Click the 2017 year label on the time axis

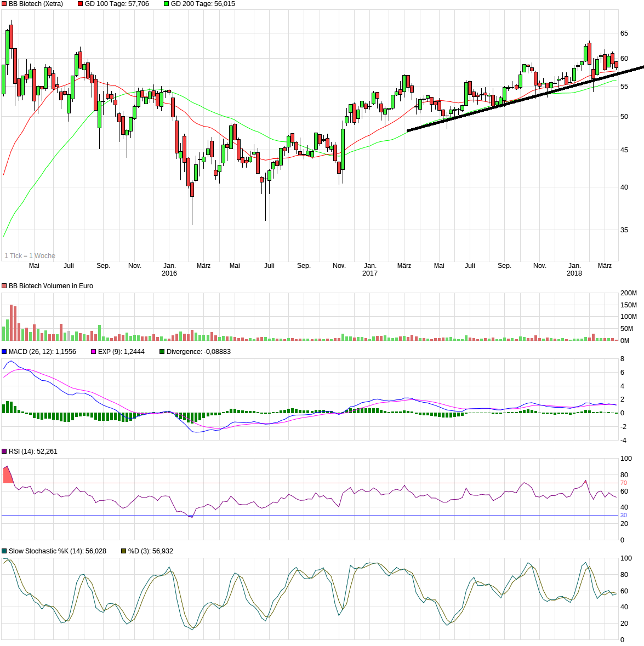[x=371, y=272]
